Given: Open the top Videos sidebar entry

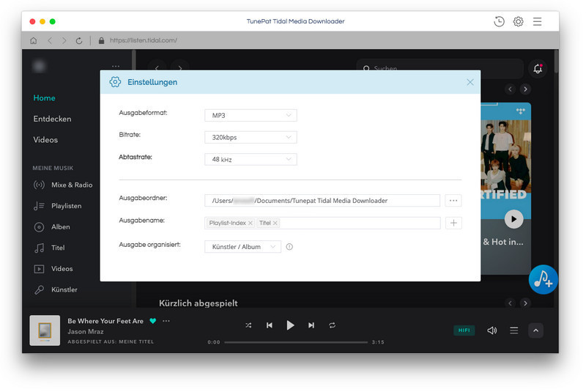Looking at the screenshot, I should click(x=45, y=140).
